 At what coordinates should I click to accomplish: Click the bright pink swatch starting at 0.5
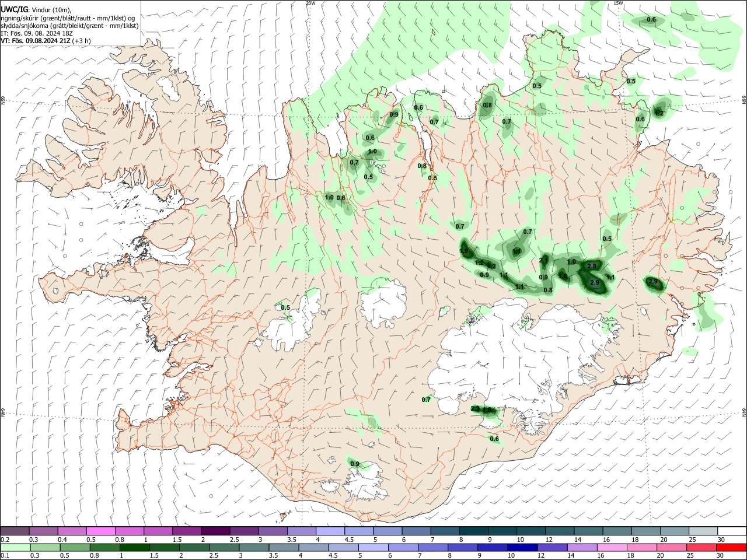100,531
